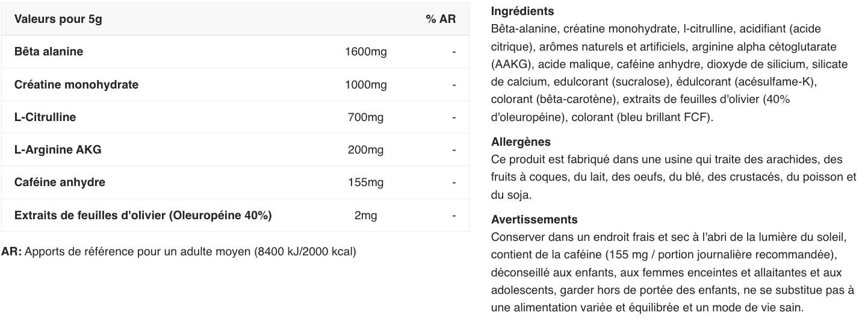Click the 155mg value in the table

coord(365,182)
